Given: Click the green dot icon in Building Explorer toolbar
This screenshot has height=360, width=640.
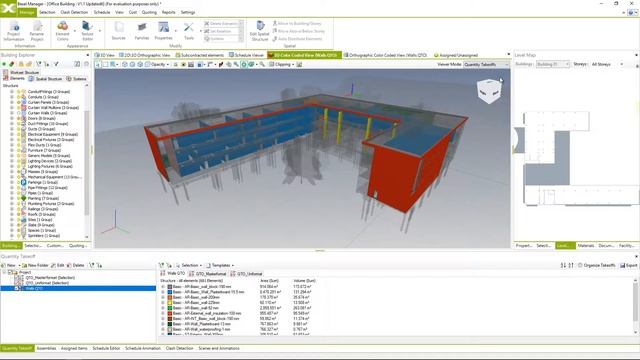Looking at the screenshot, I should pos(4,64).
